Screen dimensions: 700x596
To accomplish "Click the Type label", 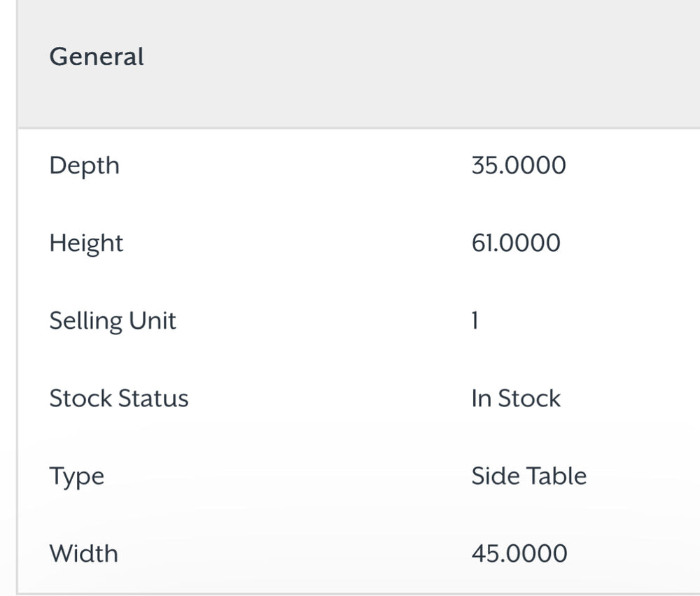I will point(76,477).
